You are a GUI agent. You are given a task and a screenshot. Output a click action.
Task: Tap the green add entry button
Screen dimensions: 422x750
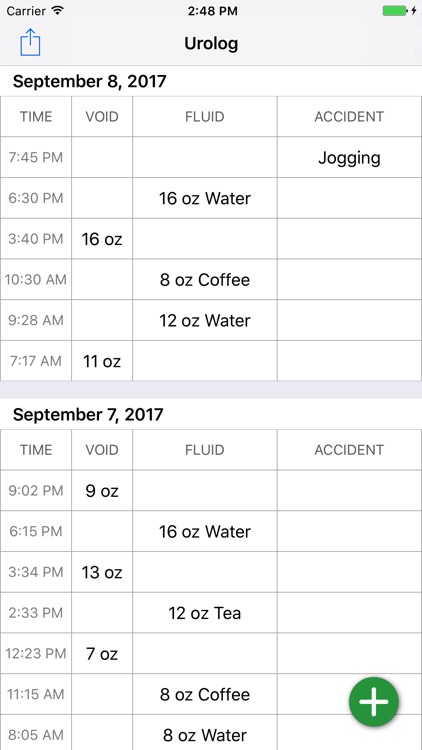374,702
